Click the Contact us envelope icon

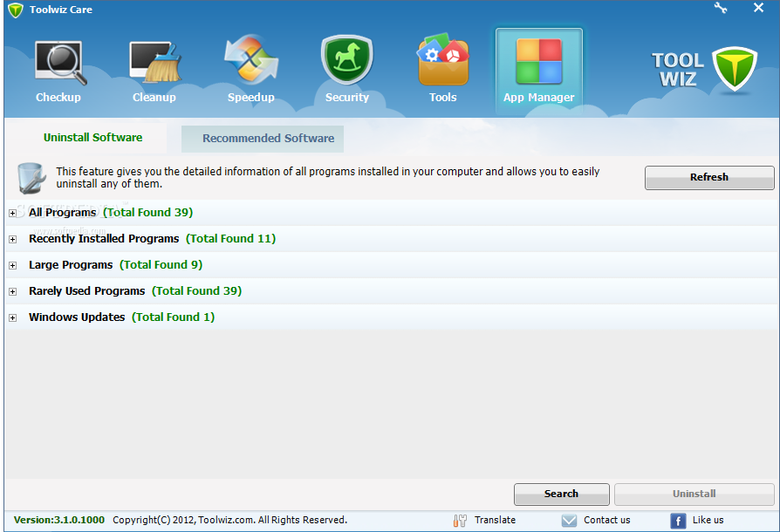(x=569, y=521)
